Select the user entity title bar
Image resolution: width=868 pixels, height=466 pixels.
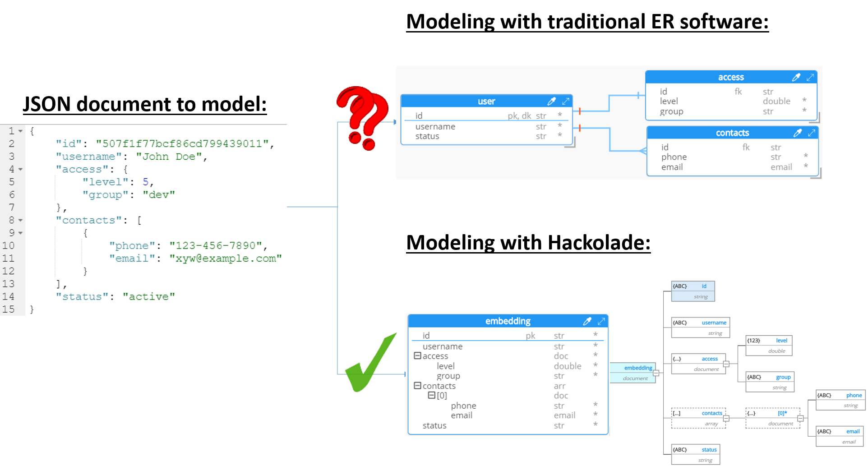point(486,101)
